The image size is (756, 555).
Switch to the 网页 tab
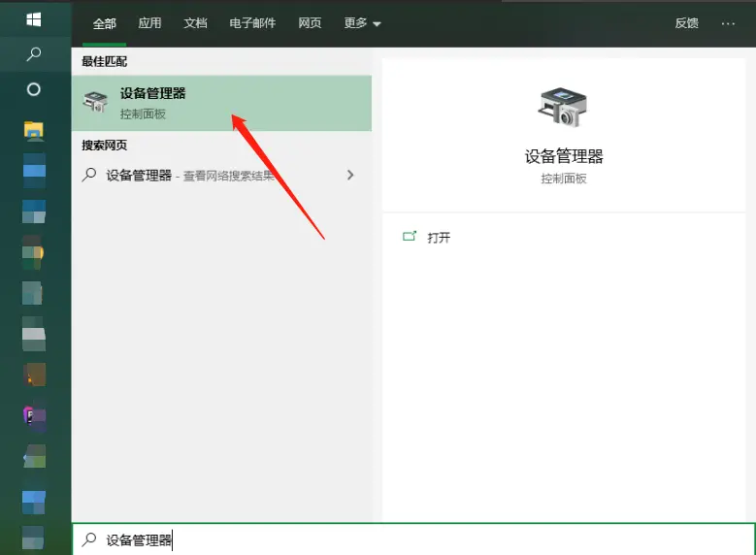[310, 22]
